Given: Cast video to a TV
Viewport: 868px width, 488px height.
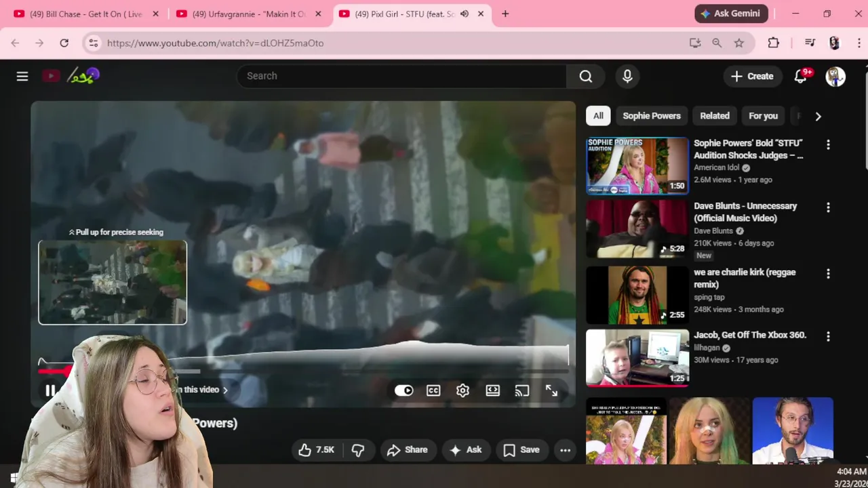Looking at the screenshot, I should 521,390.
